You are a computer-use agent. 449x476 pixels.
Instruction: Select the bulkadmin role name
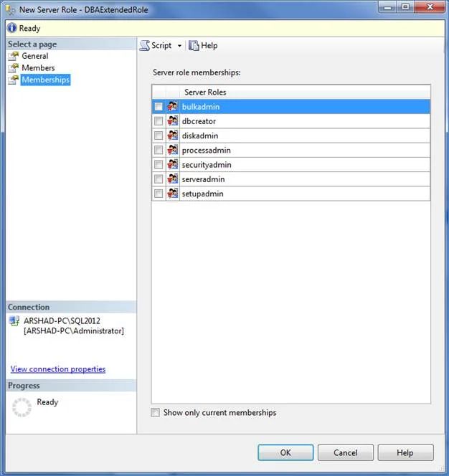201,107
